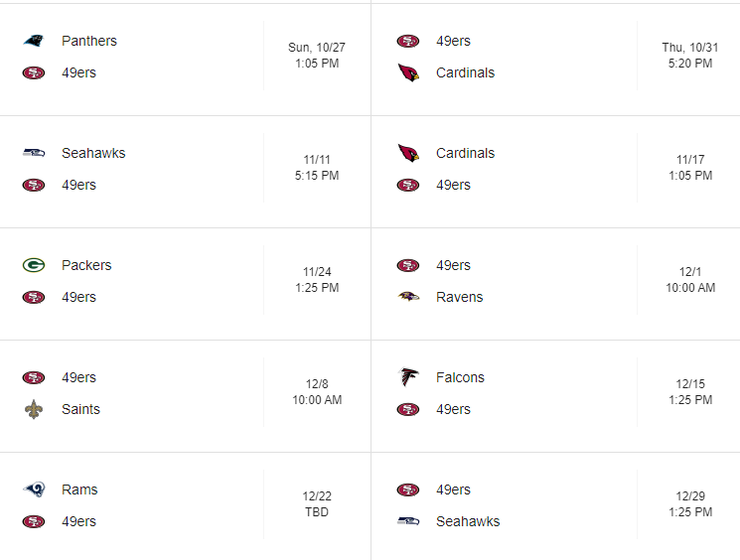Click the Ravens team logo
The width and height of the screenshot is (740, 560).
pyautogui.click(x=408, y=297)
